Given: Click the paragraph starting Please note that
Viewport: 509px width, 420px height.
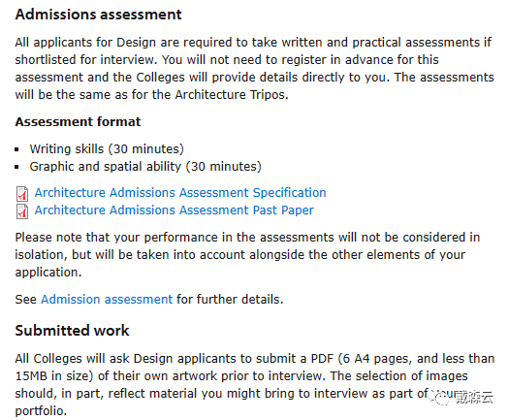Looking at the screenshot, I should [x=247, y=255].
